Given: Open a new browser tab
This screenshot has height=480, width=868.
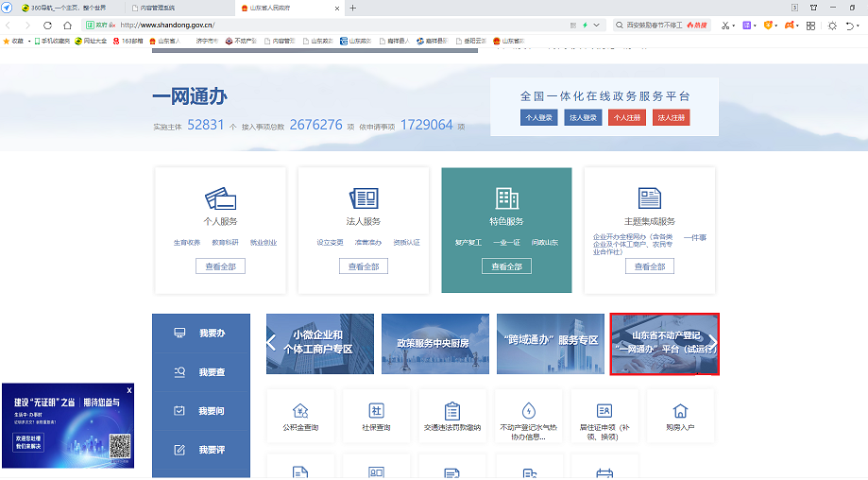Looking at the screenshot, I should click(352, 8).
